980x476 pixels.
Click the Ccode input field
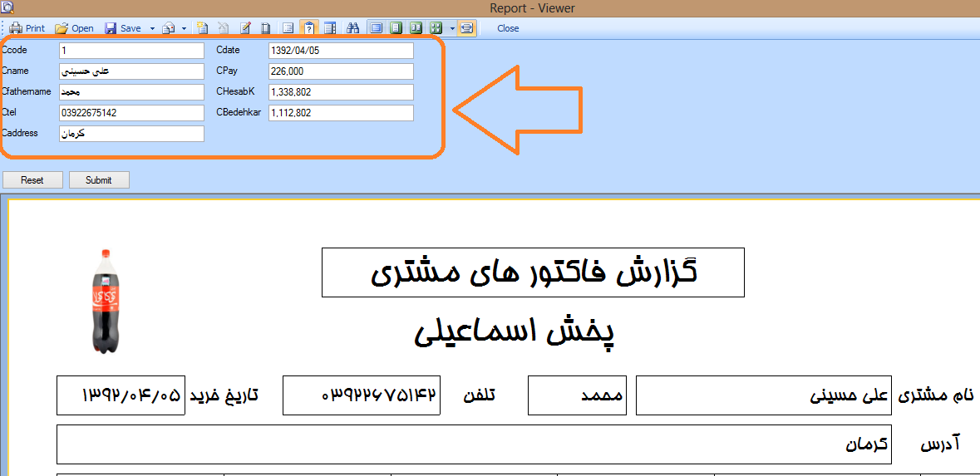[x=132, y=50]
